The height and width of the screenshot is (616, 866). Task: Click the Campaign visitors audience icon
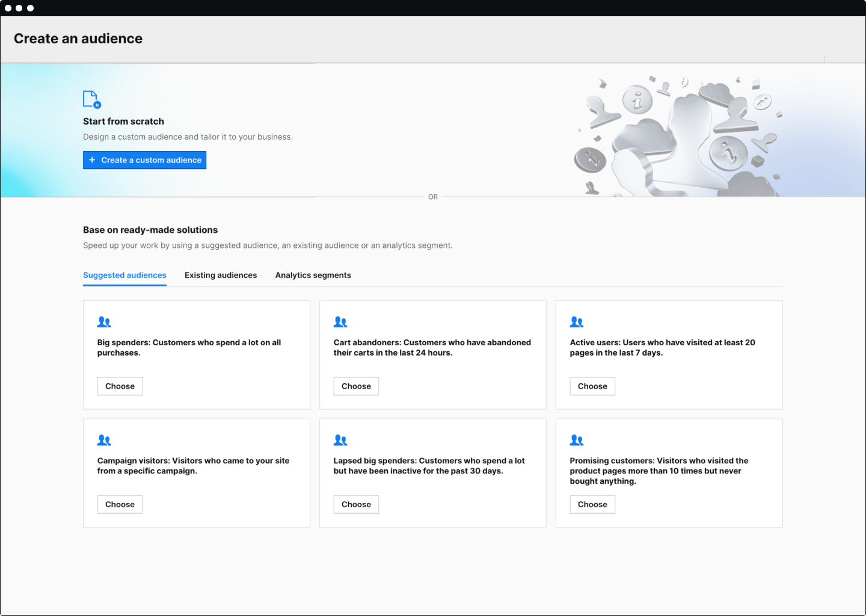pyautogui.click(x=104, y=440)
